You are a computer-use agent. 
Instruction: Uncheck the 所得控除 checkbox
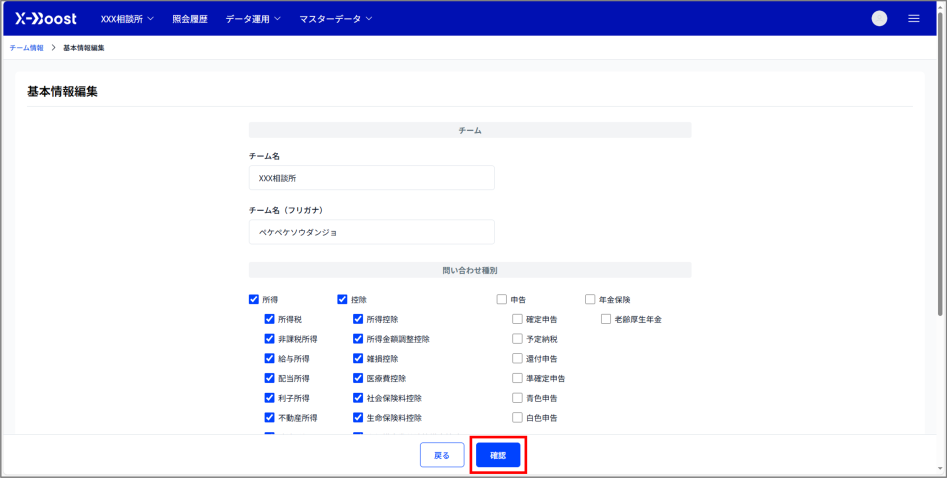pos(358,319)
